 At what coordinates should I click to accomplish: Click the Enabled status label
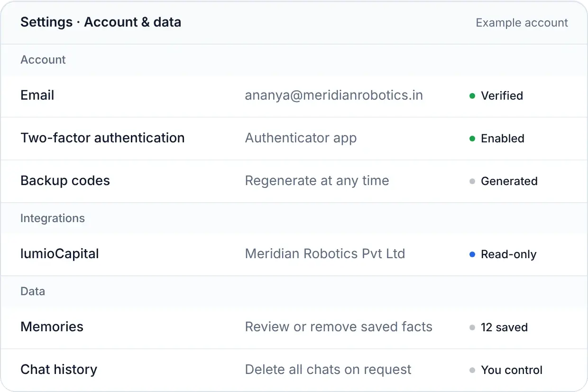[503, 139]
